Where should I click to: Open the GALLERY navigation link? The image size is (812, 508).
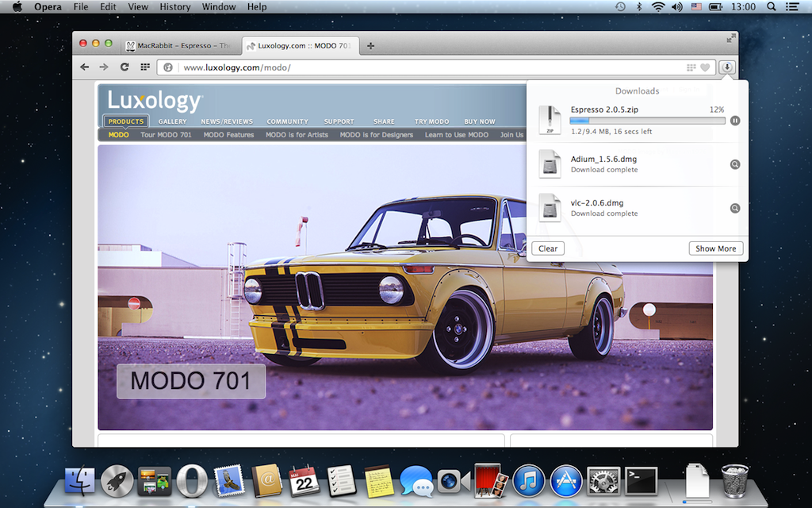point(172,121)
